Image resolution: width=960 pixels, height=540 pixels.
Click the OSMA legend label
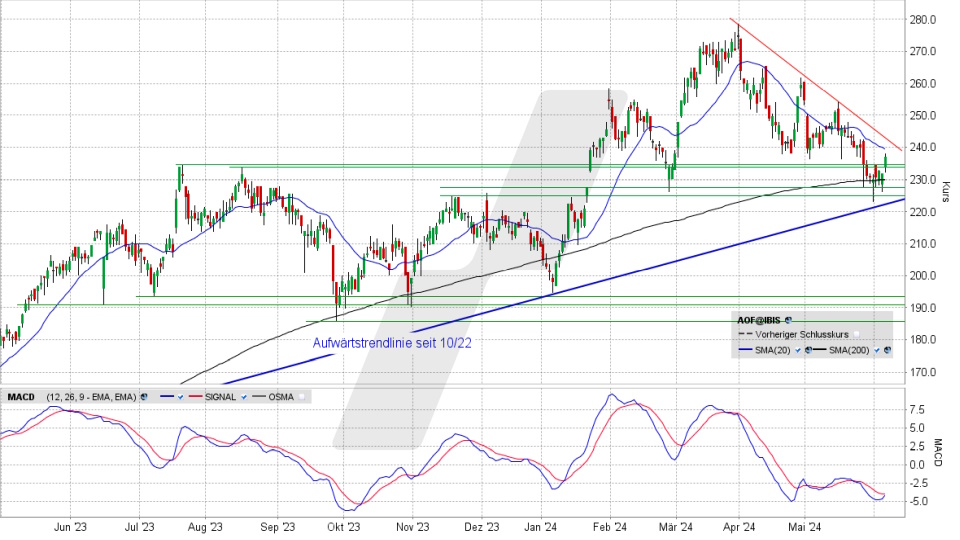tap(280, 397)
